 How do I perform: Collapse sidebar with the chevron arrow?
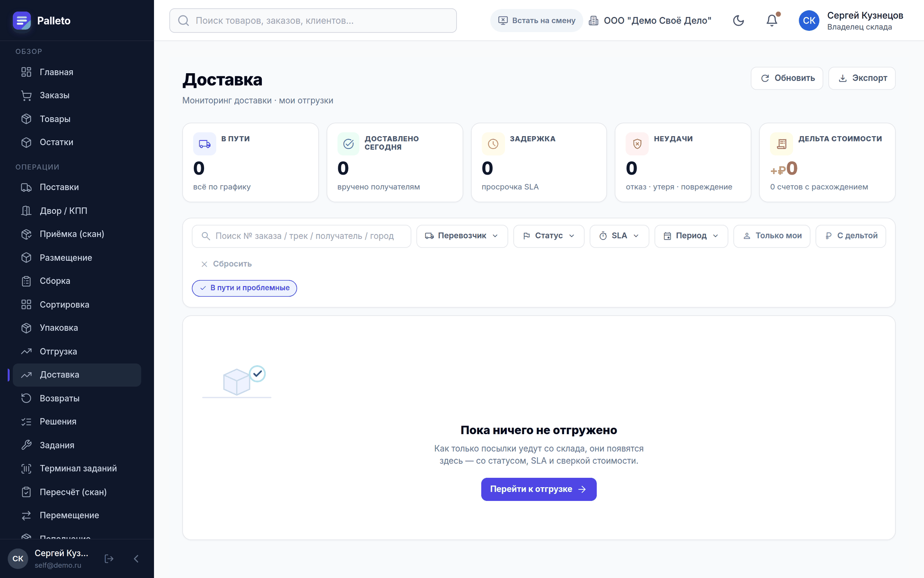(136, 558)
